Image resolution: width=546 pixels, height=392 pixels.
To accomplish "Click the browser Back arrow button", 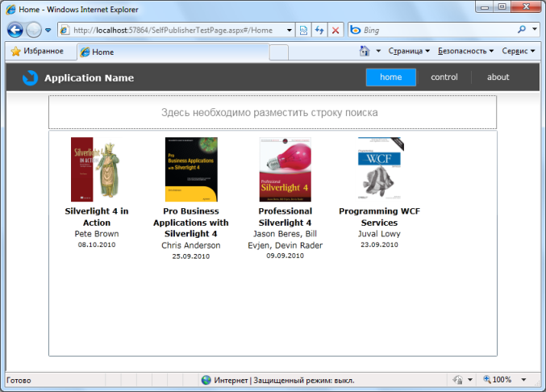I will pyautogui.click(x=15, y=31).
